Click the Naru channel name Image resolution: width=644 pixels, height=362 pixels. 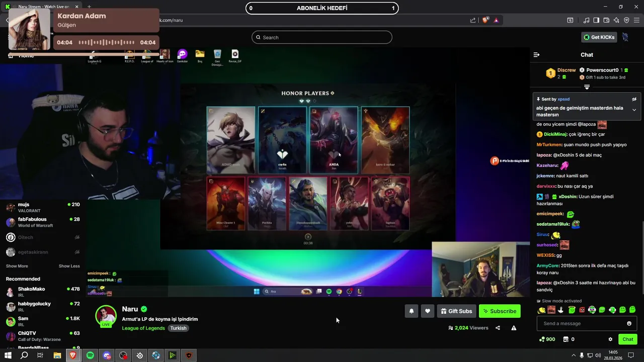130,309
